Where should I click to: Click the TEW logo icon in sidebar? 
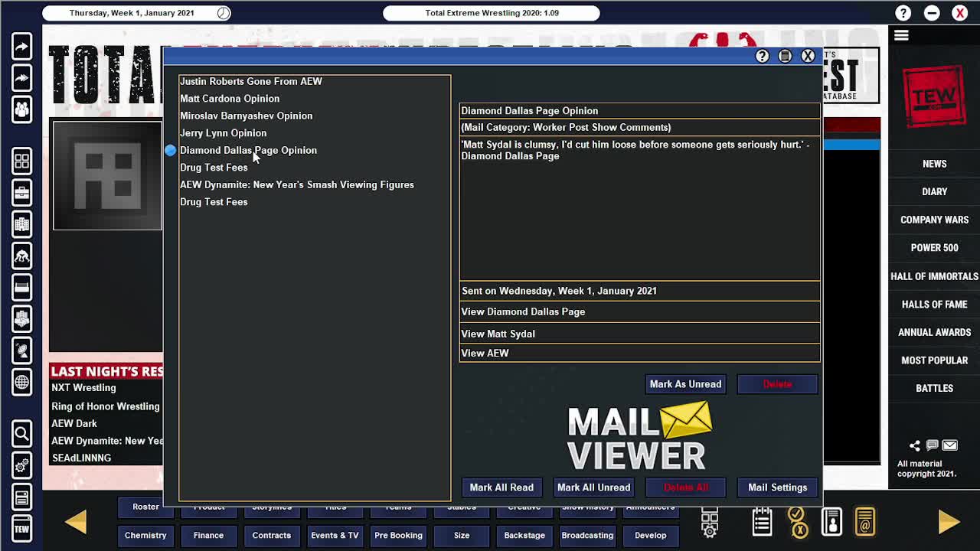21,528
